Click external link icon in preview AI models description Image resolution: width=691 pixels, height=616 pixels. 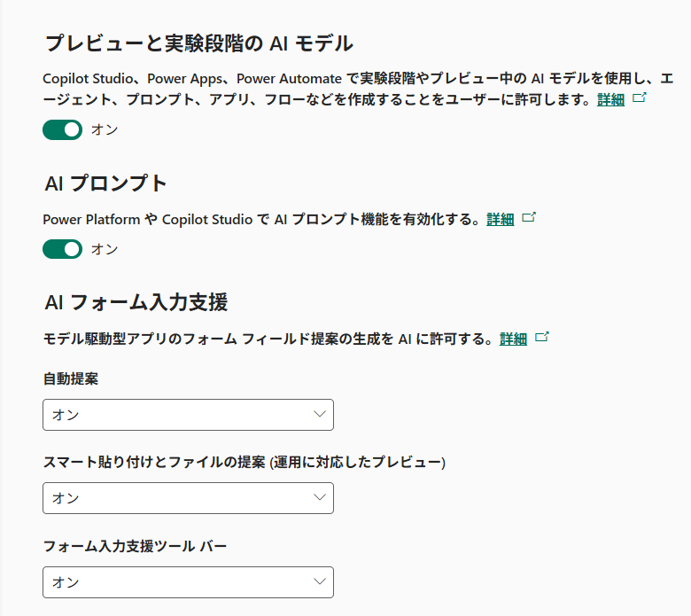[x=639, y=98]
